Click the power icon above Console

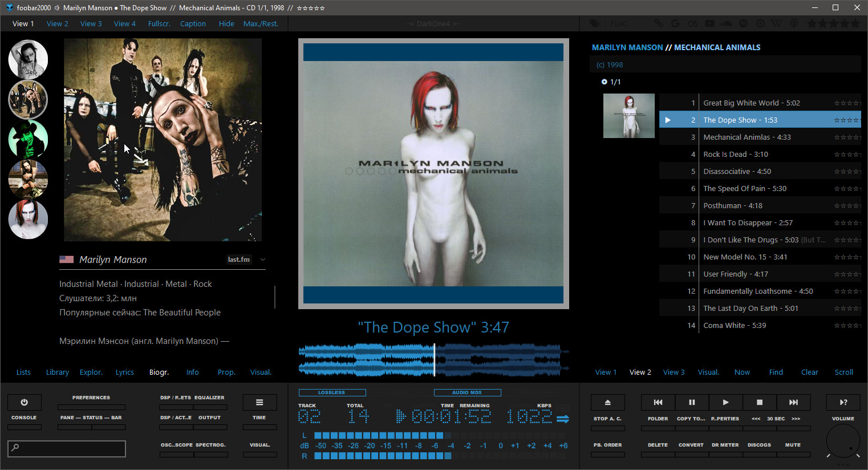(x=24, y=402)
